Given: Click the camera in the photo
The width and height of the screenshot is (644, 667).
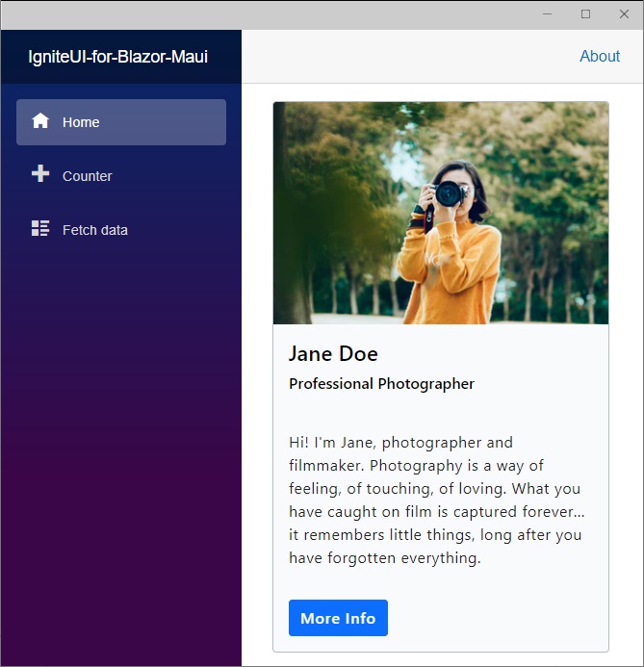Looking at the screenshot, I should [449, 194].
